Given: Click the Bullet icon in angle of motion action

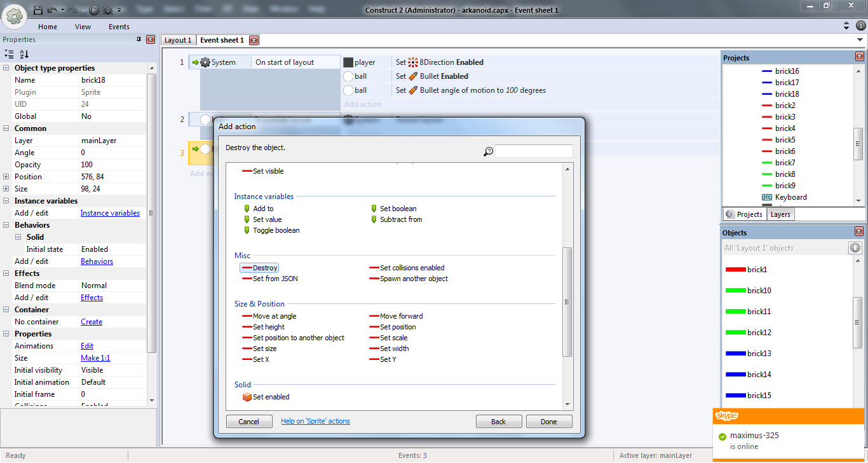Looking at the screenshot, I should coord(413,90).
